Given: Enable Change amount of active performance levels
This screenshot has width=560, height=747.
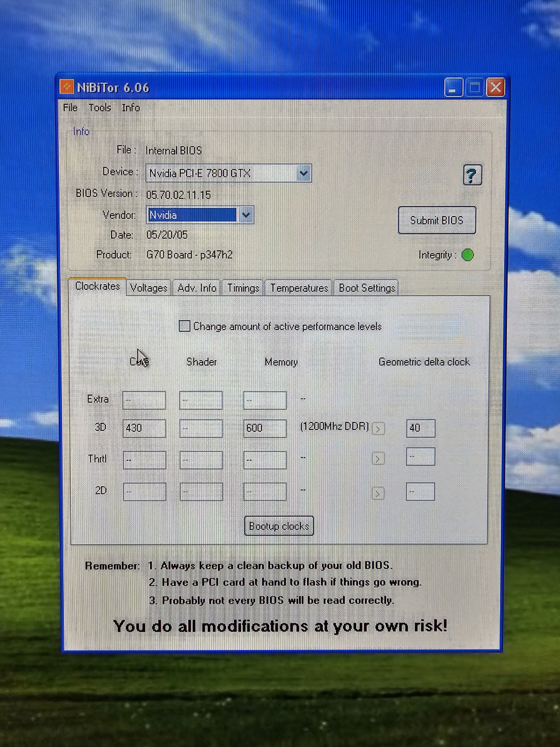Looking at the screenshot, I should (x=184, y=326).
